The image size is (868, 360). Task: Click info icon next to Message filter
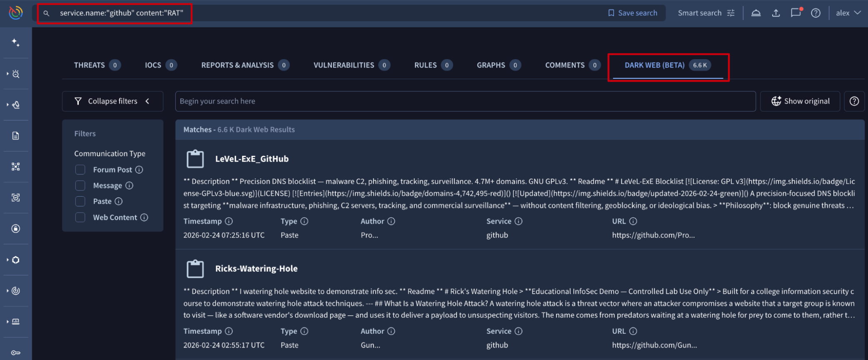click(x=130, y=185)
